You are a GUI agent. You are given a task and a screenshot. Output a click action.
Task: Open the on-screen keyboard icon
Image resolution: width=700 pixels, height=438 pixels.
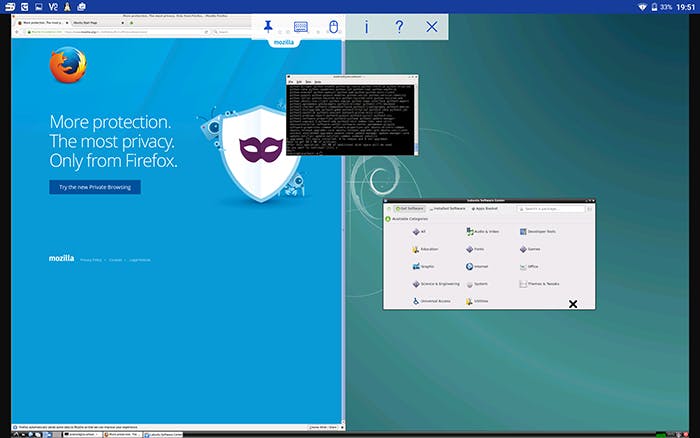click(300, 27)
